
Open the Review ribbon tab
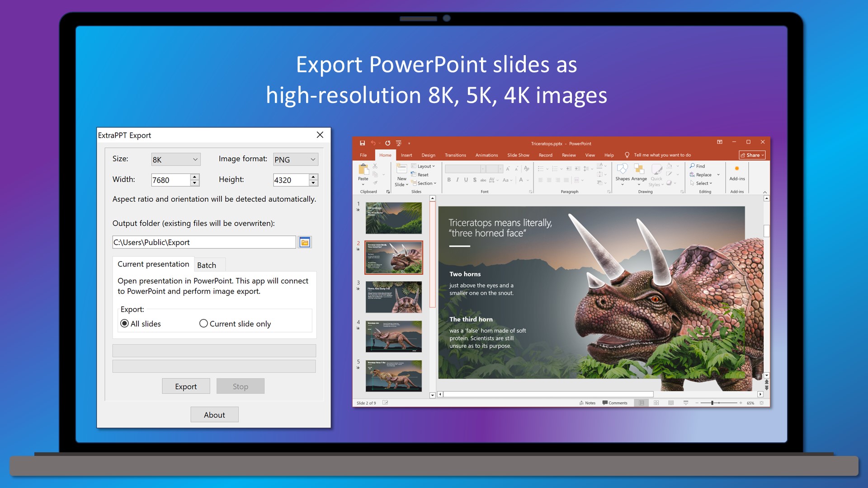pos(569,155)
